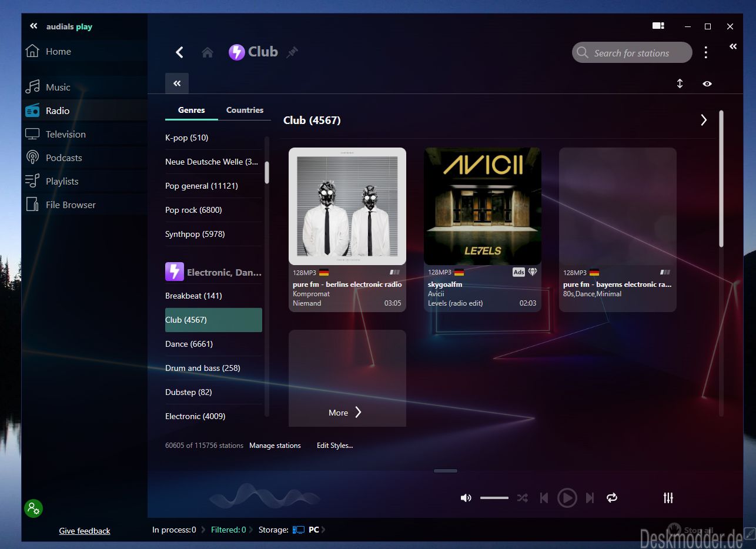Show more stations via More tile
Screen dimensions: 756x549
[x=347, y=378]
